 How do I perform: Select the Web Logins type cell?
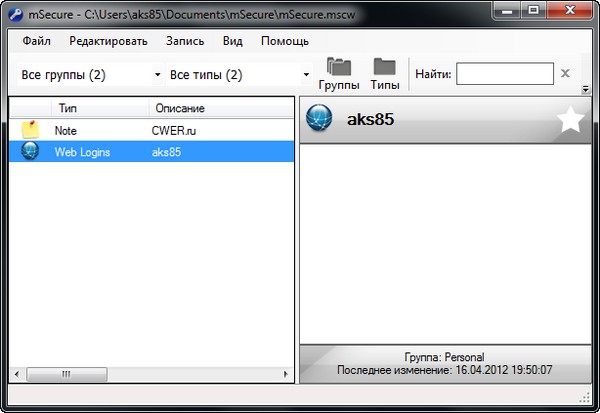point(82,152)
